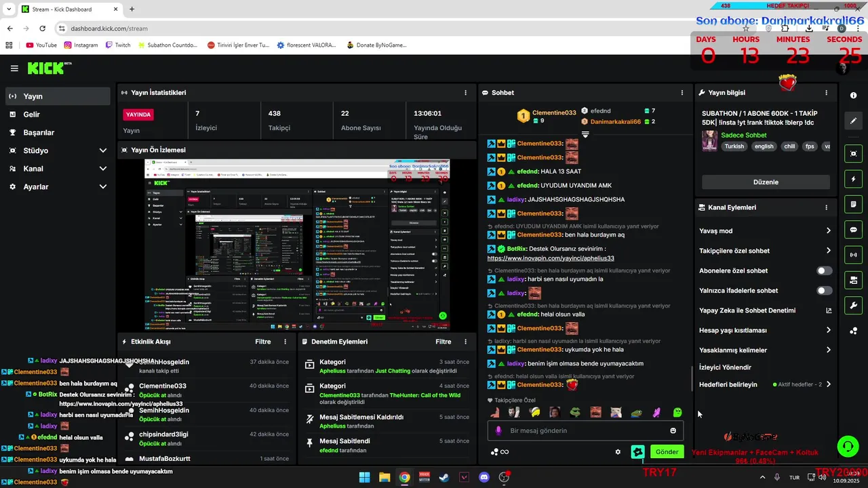Image resolution: width=868 pixels, height=488 pixels.
Task: Open Yapay Zeka ile Sohbet Denetimi
Action: [766, 310]
